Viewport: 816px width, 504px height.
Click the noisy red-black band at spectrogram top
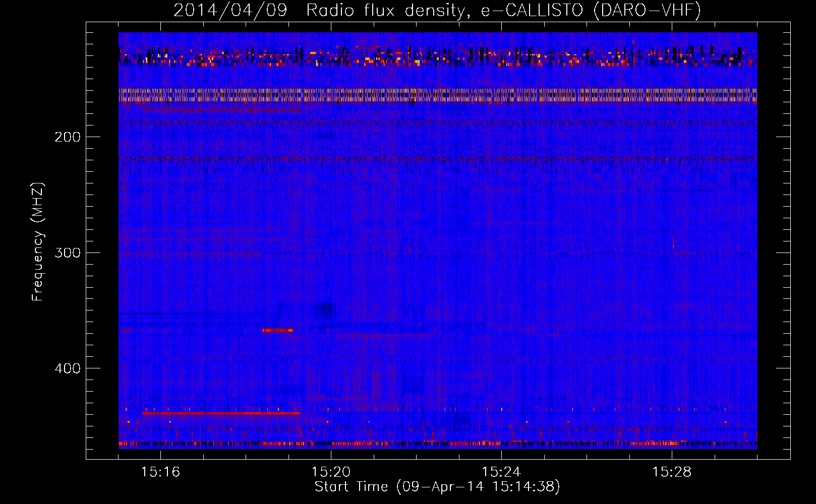[x=438, y=56]
